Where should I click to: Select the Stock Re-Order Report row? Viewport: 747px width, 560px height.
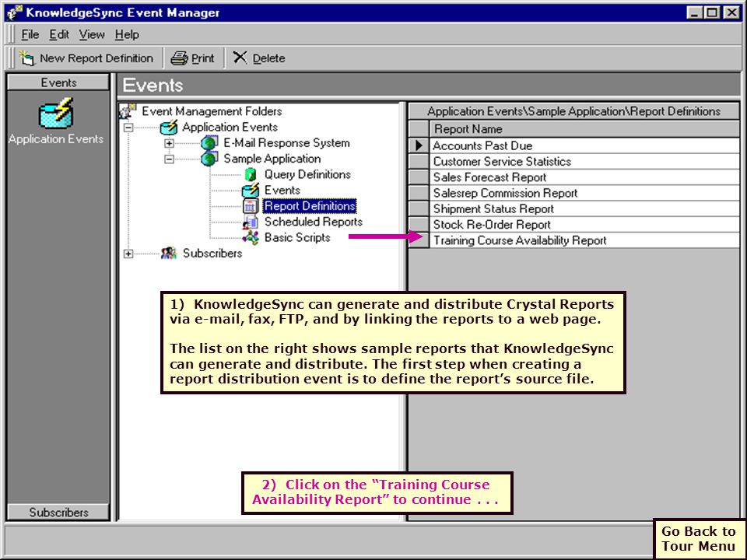pos(584,224)
